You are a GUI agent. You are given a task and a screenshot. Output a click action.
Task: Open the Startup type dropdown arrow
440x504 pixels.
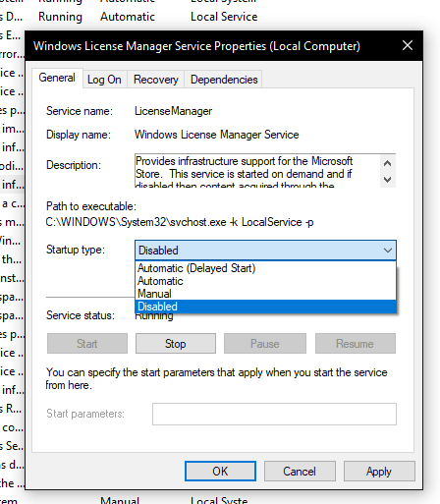coord(388,251)
